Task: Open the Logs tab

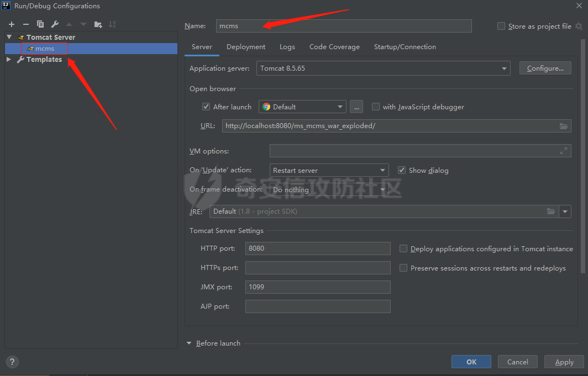Action: pyautogui.click(x=287, y=47)
